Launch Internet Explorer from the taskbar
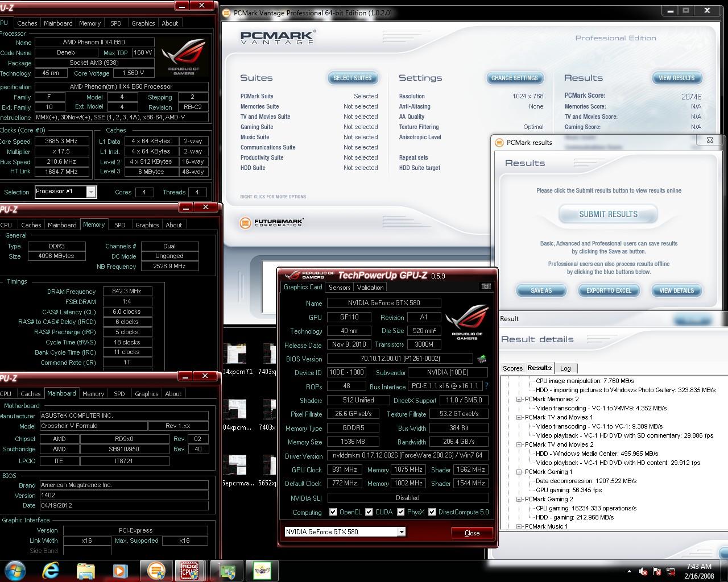The height and width of the screenshot is (582, 728). [51, 571]
